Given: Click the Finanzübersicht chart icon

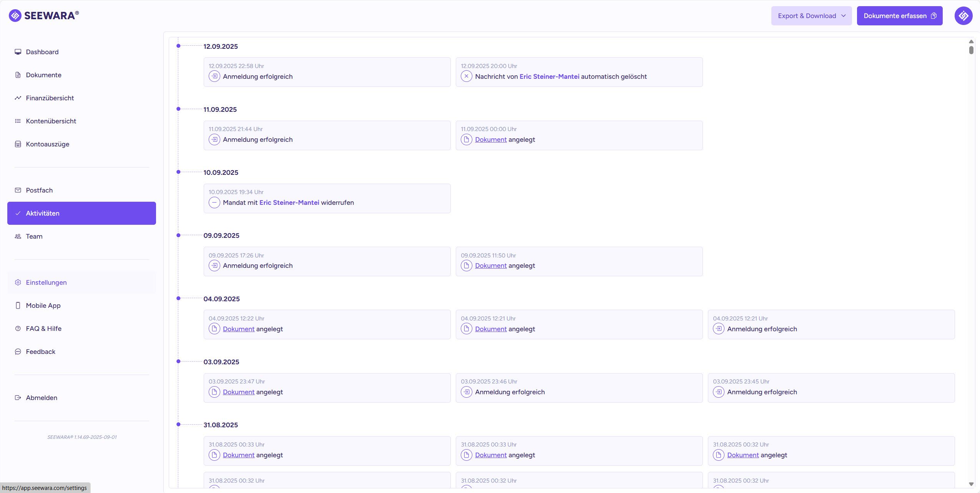Looking at the screenshot, I should (18, 98).
